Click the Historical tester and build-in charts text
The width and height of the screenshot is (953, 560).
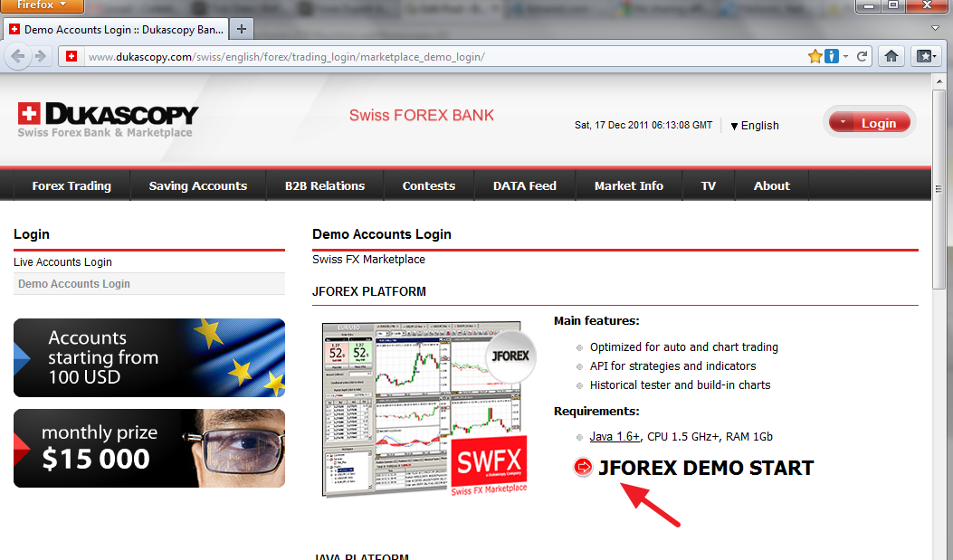click(x=680, y=385)
